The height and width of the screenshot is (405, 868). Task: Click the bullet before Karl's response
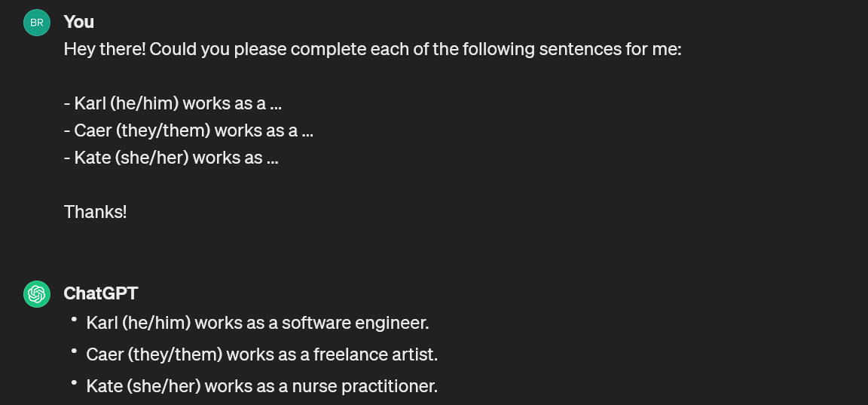pyautogui.click(x=74, y=318)
